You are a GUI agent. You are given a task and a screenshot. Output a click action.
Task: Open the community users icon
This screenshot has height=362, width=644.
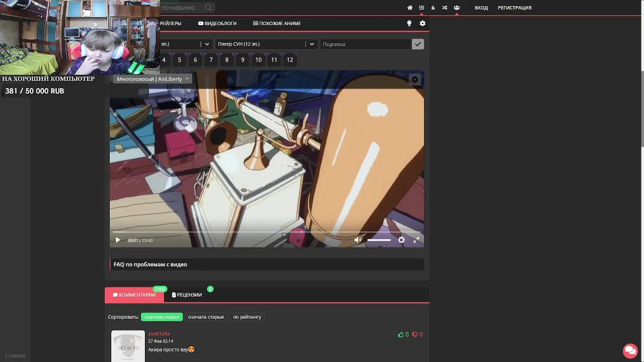tap(457, 8)
